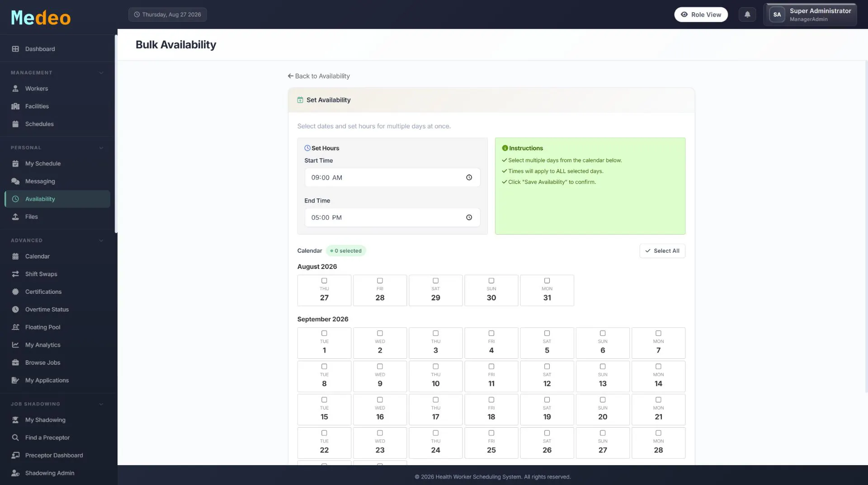Click the Start Time clock picker icon
The height and width of the screenshot is (485, 868).
tap(469, 178)
